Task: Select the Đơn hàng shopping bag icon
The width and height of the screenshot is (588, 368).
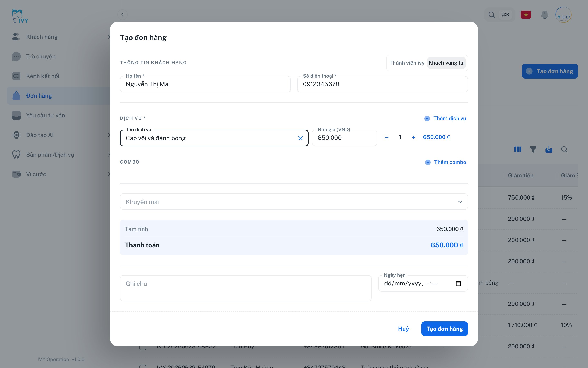Action: [16, 96]
